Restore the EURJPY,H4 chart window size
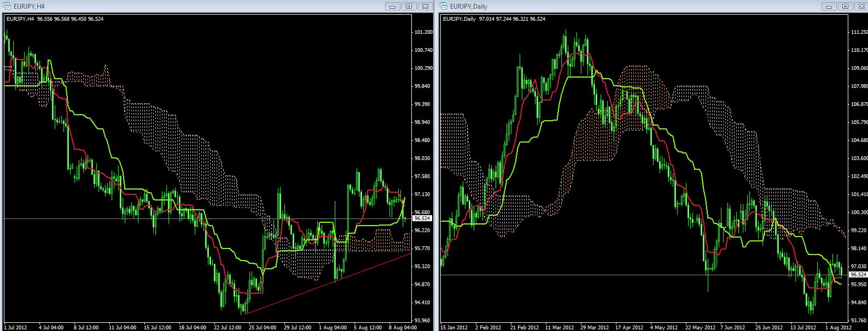Viewport: 868px width, 331px height. (409, 6)
